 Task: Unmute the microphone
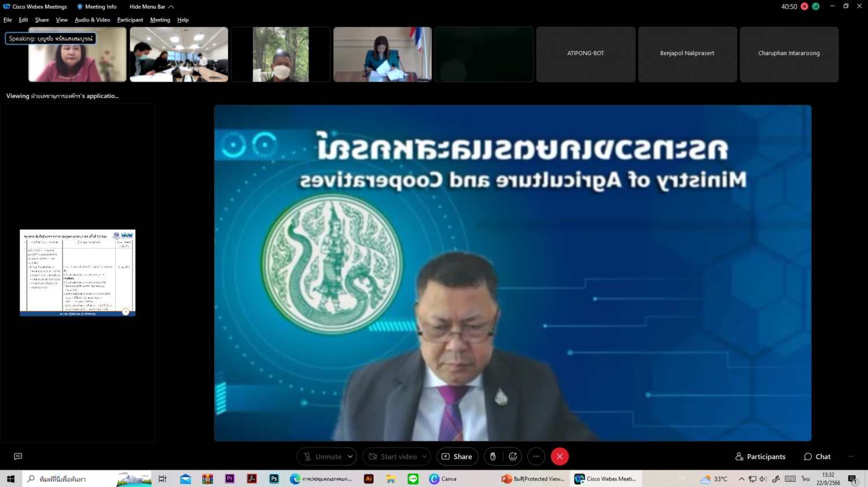pos(322,456)
